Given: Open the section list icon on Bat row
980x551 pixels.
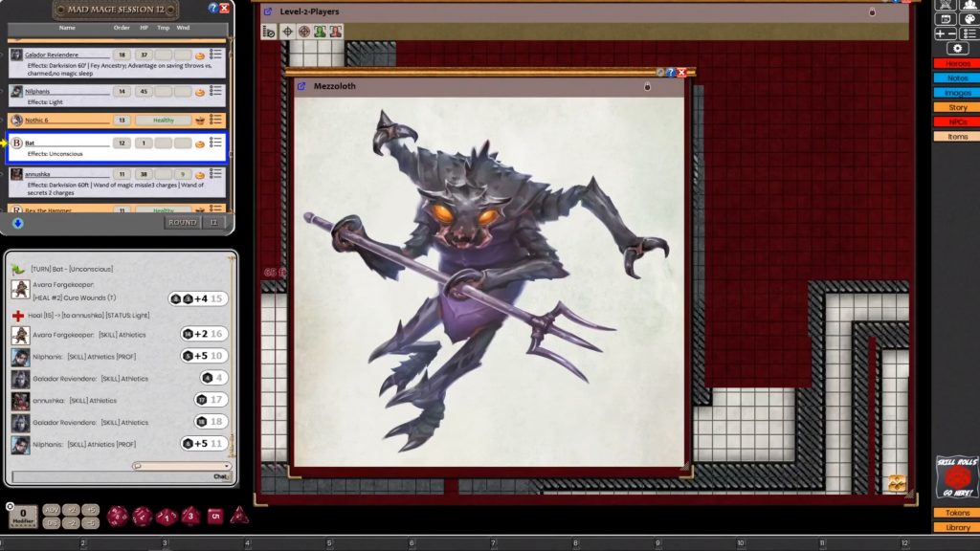Looking at the screenshot, I should (x=215, y=143).
